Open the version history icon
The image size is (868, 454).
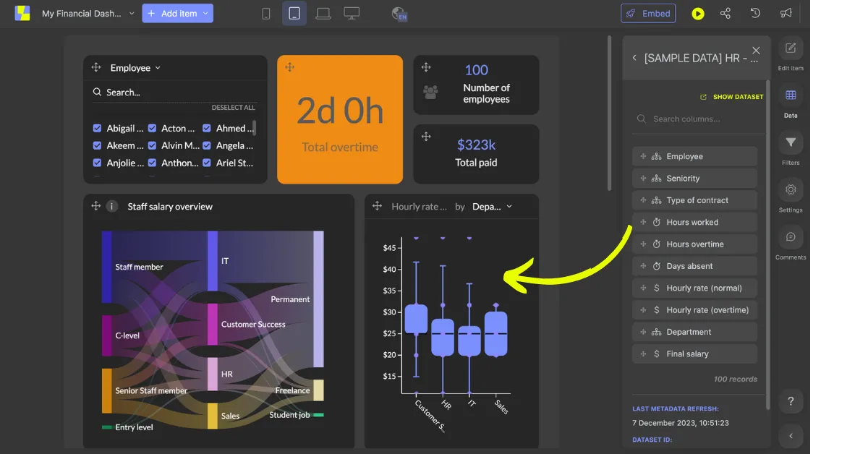pos(755,13)
